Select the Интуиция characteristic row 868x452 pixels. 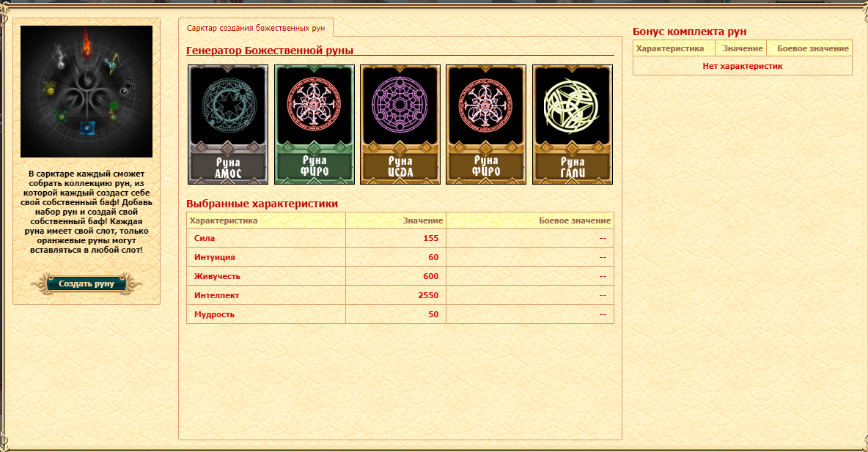pos(214,257)
